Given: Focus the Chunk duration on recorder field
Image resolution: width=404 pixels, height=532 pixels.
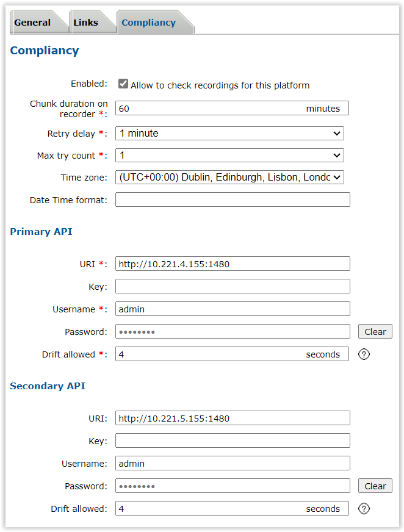Looking at the screenshot, I should (x=233, y=108).
